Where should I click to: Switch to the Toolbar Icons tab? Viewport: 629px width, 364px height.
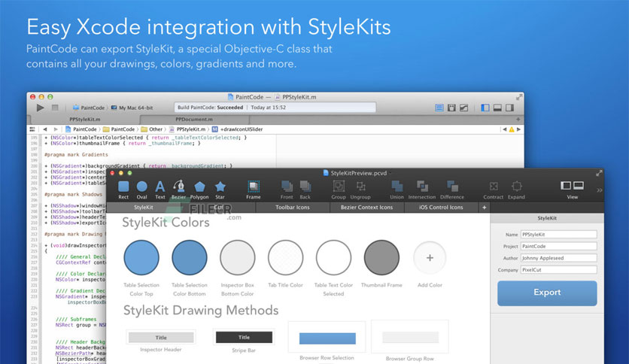point(293,208)
